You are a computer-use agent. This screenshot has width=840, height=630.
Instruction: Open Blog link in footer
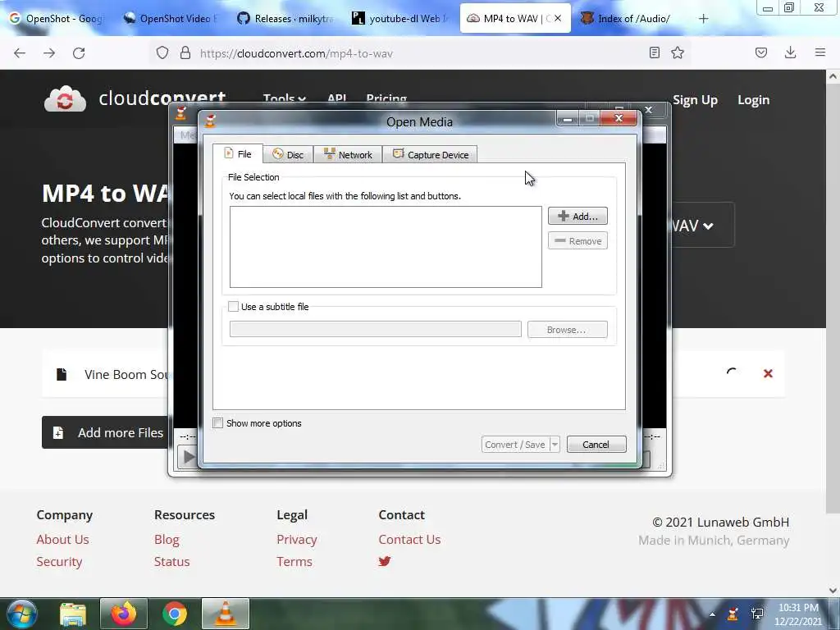[x=167, y=540]
